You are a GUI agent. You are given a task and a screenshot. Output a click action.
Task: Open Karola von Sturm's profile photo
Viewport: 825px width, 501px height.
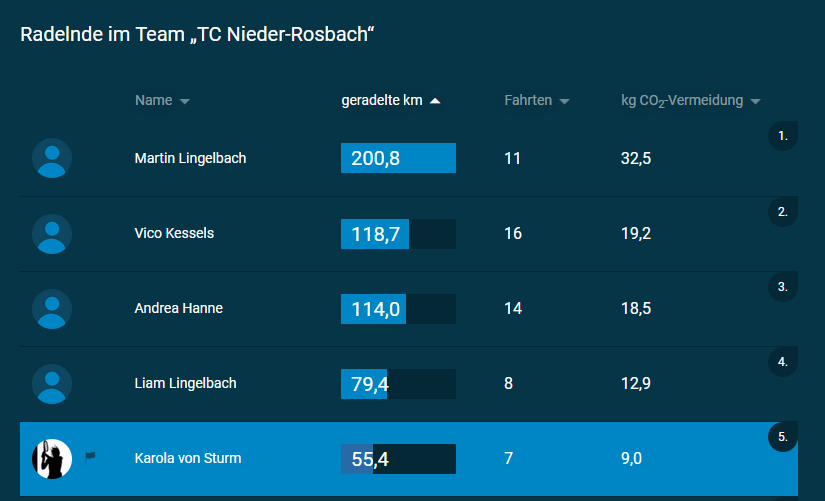[x=52, y=459]
